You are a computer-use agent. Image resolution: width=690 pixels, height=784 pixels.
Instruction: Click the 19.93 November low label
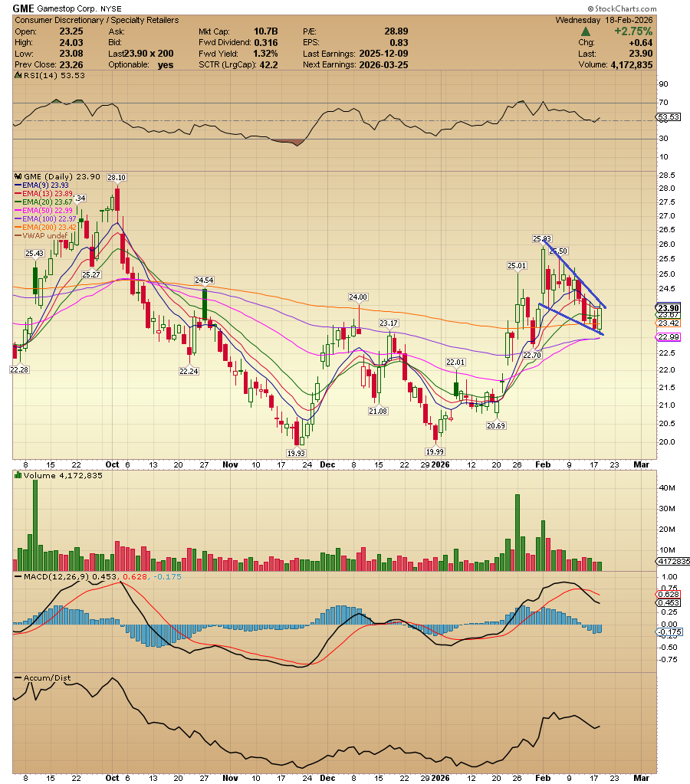coord(296,453)
